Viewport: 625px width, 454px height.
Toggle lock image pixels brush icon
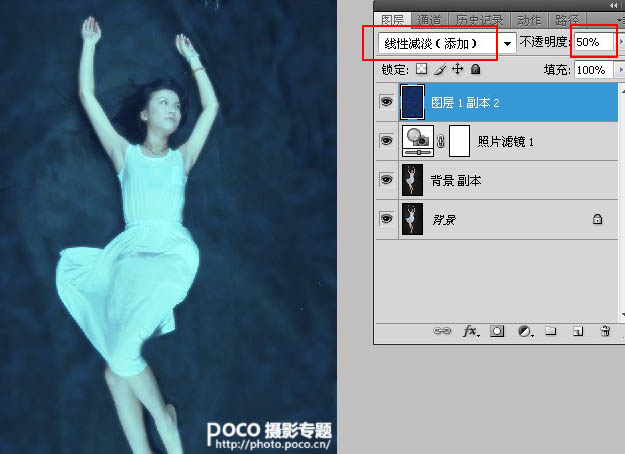click(x=440, y=69)
